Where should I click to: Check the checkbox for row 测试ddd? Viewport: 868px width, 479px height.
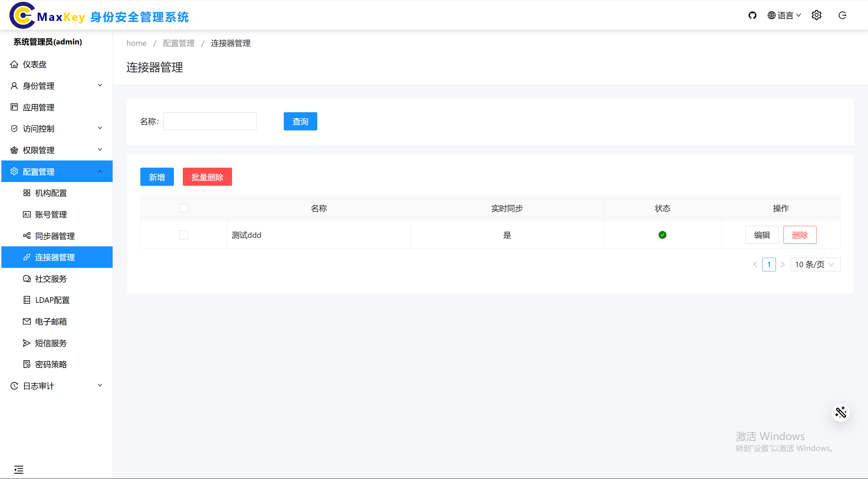(184, 235)
